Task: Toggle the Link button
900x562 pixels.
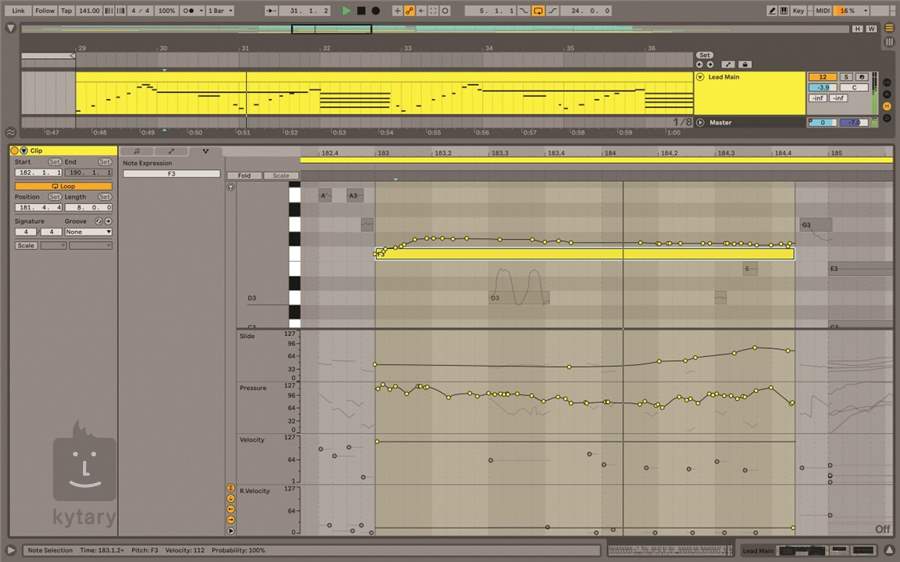Action: 18,10
